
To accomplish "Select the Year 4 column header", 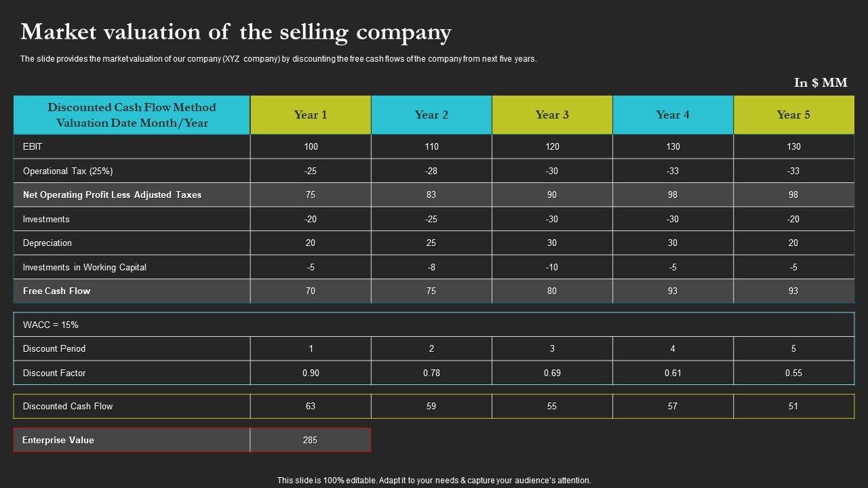I will pyautogui.click(x=673, y=115).
